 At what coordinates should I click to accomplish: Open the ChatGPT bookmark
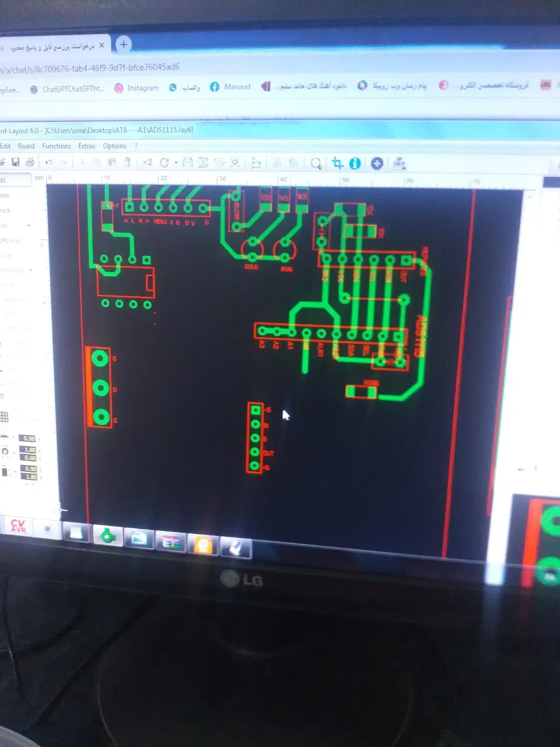67,89
